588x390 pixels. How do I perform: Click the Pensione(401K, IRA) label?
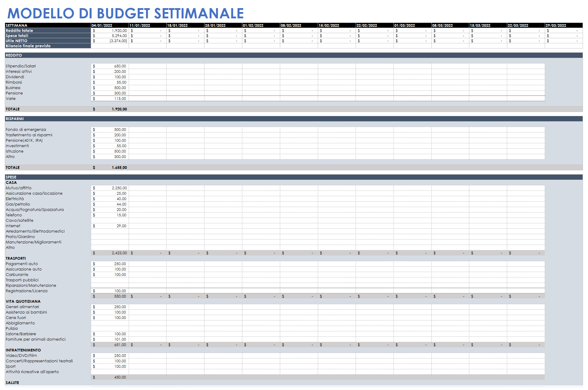[24, 141]
